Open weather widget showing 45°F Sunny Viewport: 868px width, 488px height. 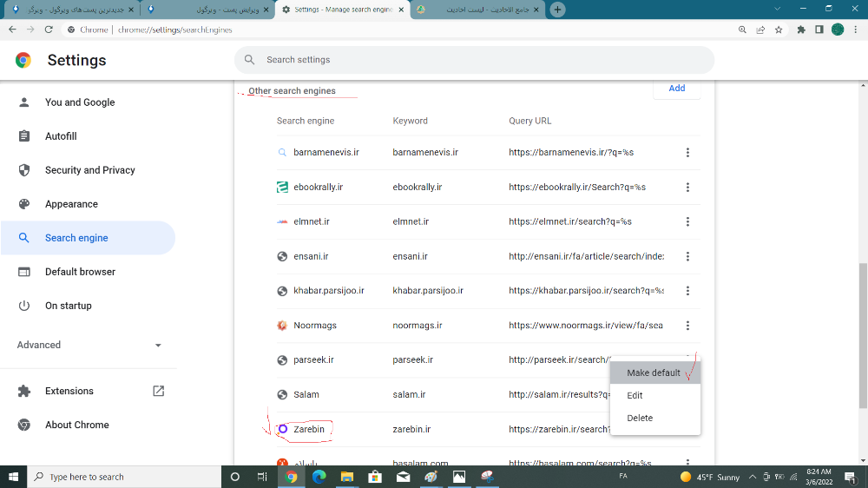coord(710,477)
